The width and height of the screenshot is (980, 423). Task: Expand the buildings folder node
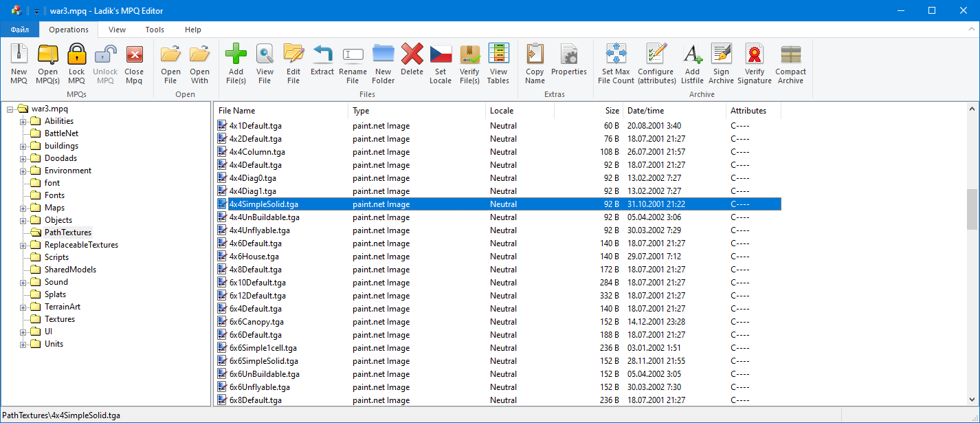[23, 146]
